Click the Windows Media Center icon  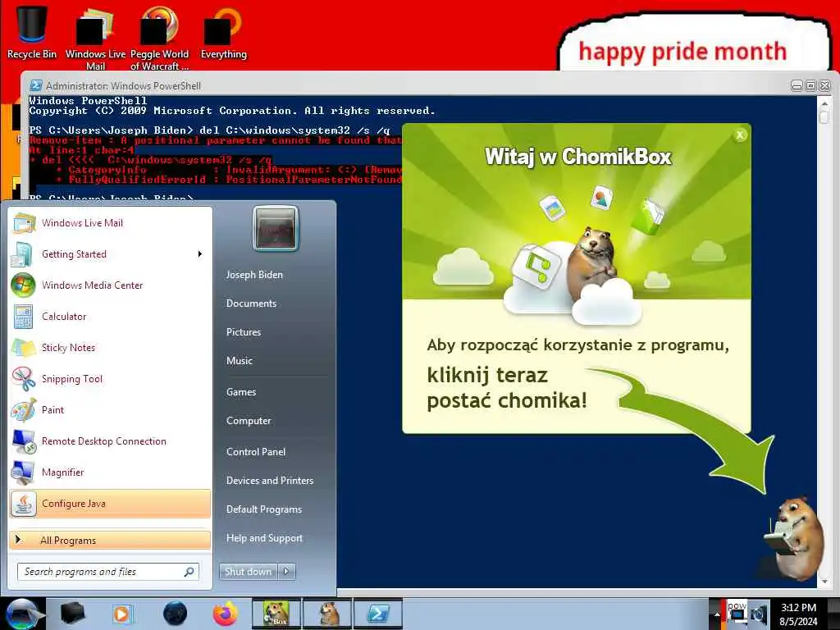pos(24,285)
